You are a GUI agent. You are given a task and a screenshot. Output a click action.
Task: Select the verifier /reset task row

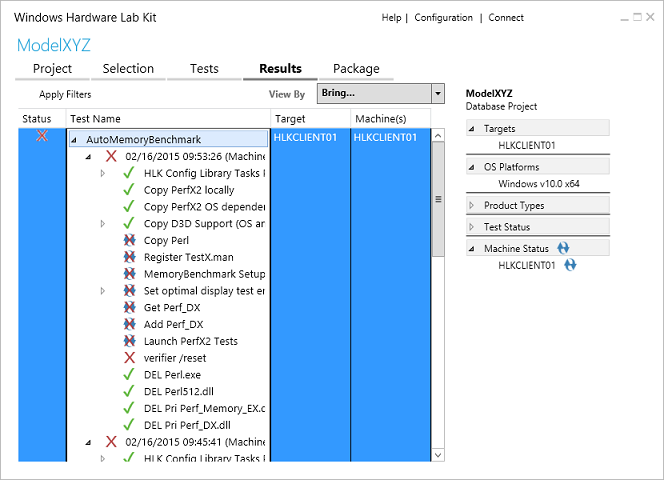click(175, 358)
